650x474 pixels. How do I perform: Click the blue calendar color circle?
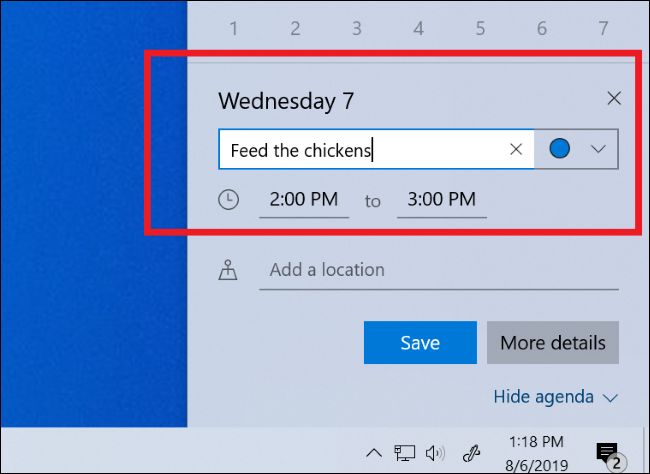pos(560,149)
